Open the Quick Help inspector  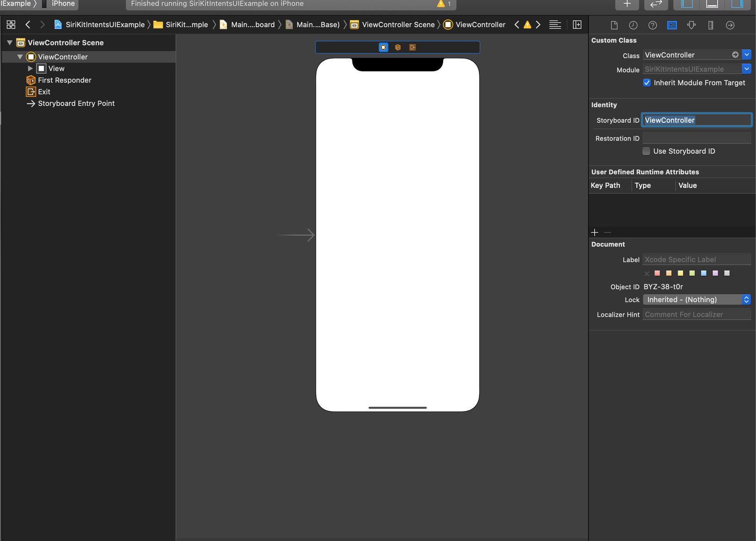pyautogui.click(x=652, y=25)
